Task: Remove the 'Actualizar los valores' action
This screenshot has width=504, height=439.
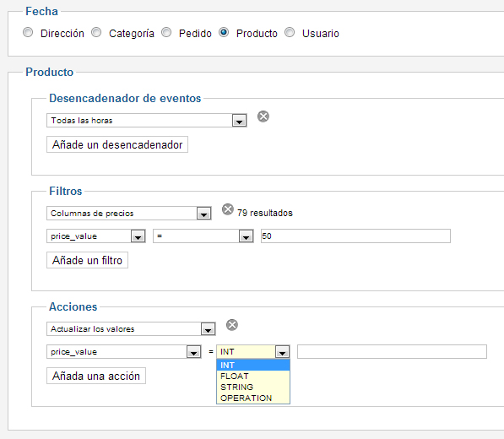Action: pyautogui.click(x=232, y=325)
